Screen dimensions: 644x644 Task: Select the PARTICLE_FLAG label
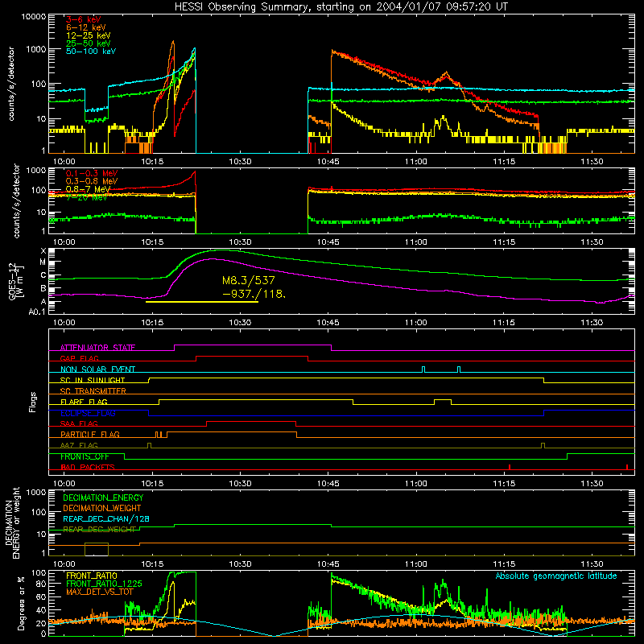point(90,434)
